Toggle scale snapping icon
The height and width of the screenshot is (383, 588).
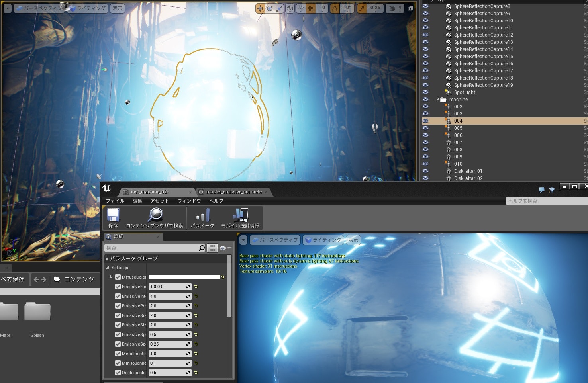click(x=362, y=8)
